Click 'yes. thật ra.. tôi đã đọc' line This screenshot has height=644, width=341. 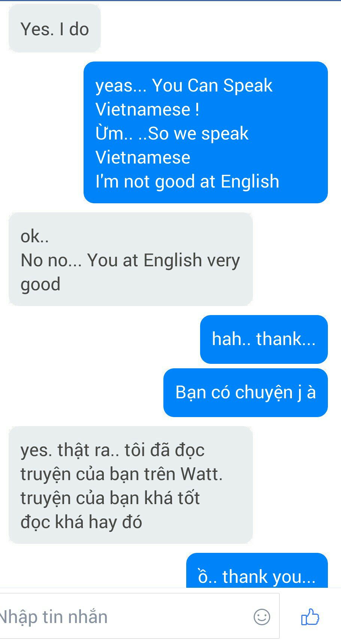112,450
